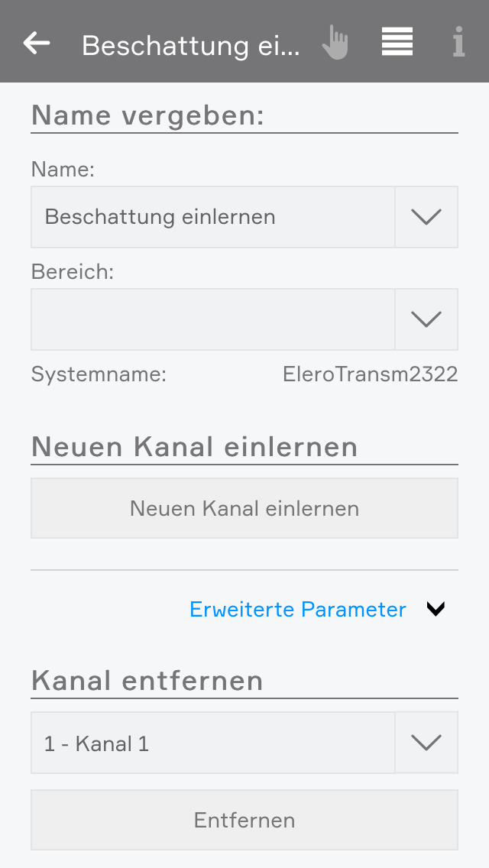Click the empty Bereich field

[212, 319]
